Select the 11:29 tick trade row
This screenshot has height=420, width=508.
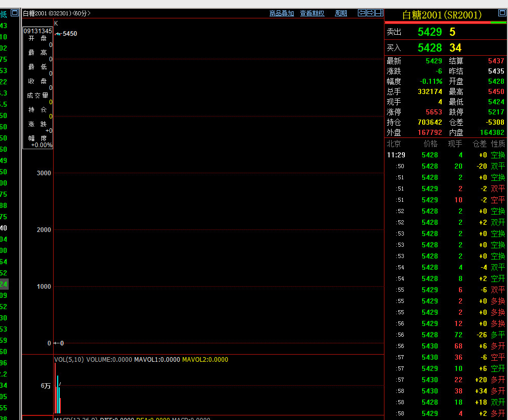[445, 155]
